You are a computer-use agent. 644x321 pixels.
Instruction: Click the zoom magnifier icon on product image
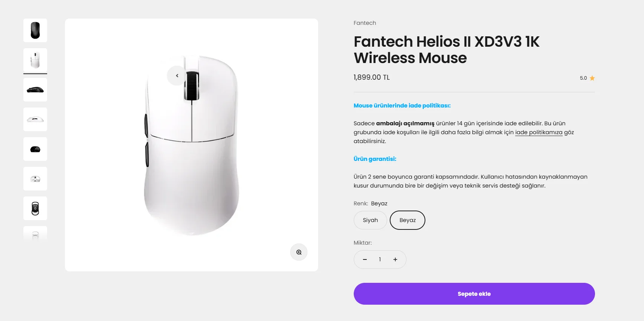click(299, 252)
